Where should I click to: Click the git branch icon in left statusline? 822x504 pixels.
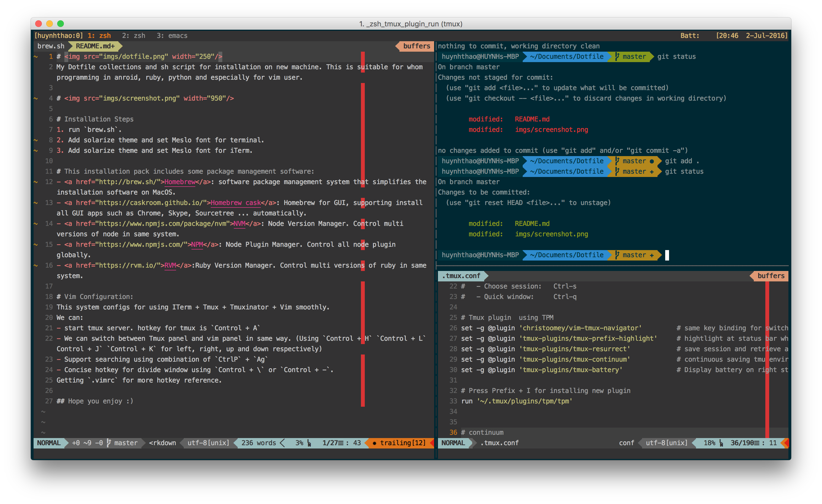click(x=109, y=443)
